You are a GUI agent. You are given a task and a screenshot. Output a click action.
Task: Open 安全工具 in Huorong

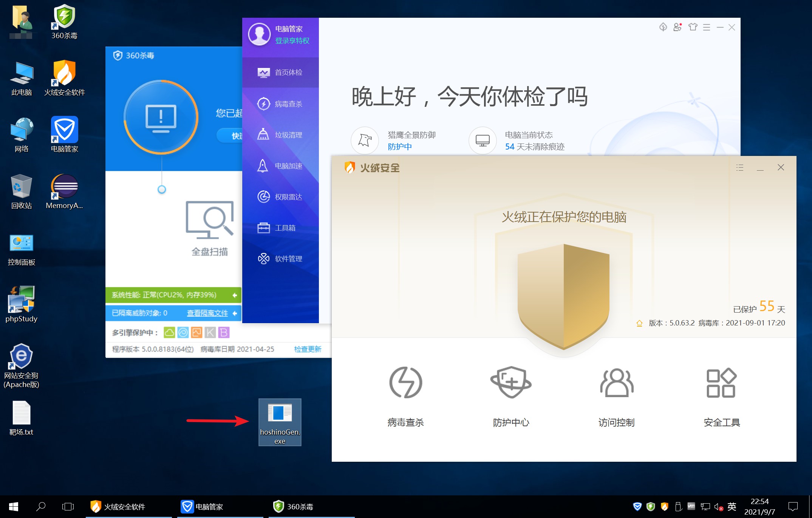(x=721, y=382)
